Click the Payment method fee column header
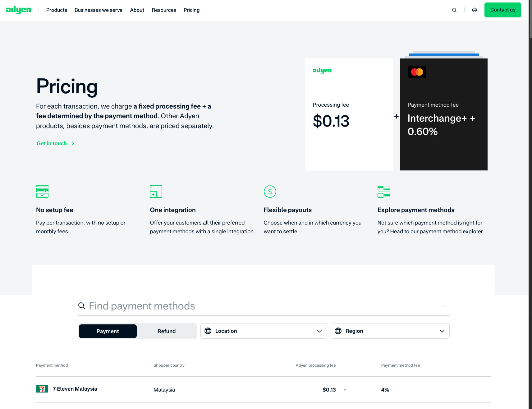The image size is (532, 409). click(400, 365)
